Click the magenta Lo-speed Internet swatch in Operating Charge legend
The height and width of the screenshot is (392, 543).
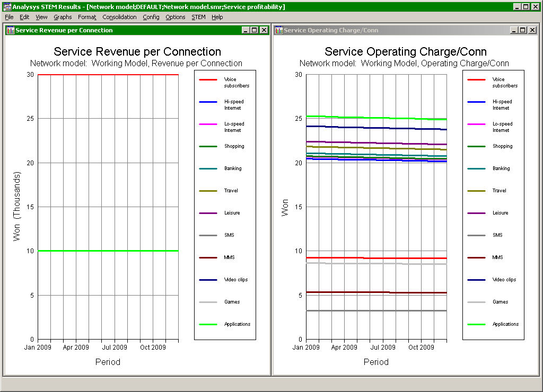(477, 124)
